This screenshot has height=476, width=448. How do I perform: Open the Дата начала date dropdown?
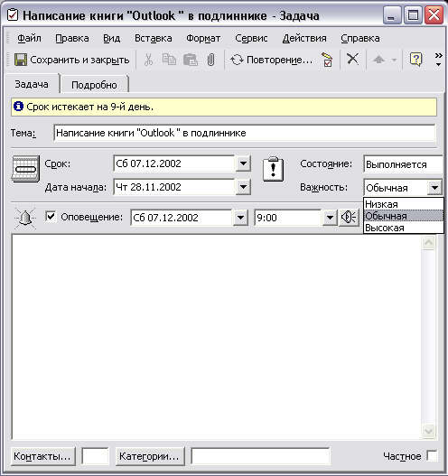243,187
